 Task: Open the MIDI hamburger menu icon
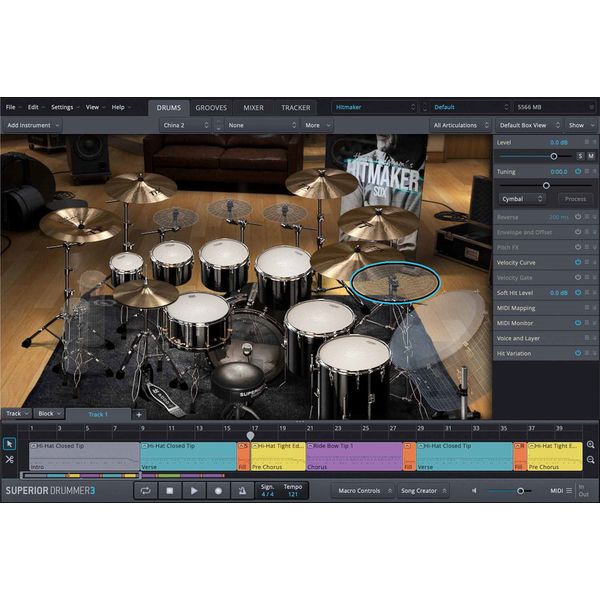569,491
